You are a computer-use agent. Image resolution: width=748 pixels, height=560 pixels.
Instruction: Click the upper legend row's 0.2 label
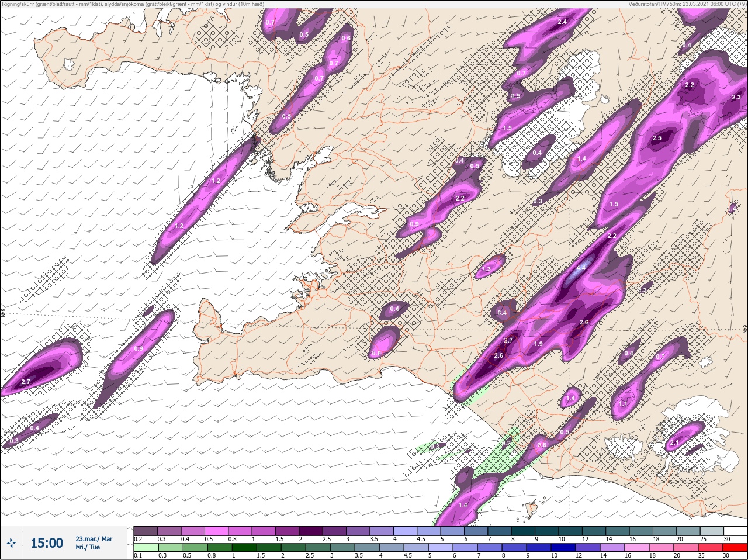click(x=138, y=538)
